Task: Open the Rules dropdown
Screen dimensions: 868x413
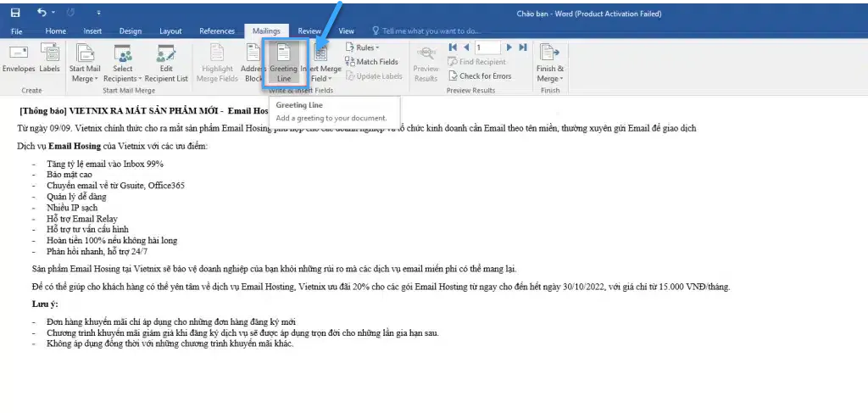Action: pyautogui.click(x=363, y=47)
